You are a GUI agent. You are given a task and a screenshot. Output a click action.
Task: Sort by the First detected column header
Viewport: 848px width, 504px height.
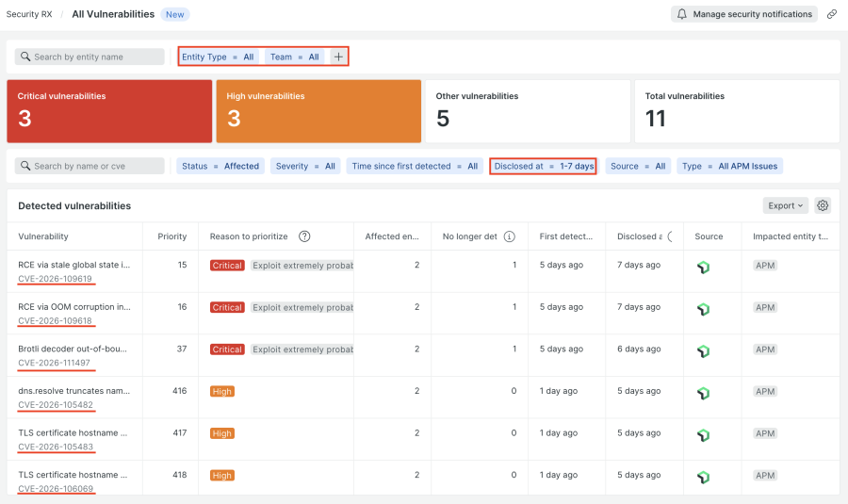(565, 236)
